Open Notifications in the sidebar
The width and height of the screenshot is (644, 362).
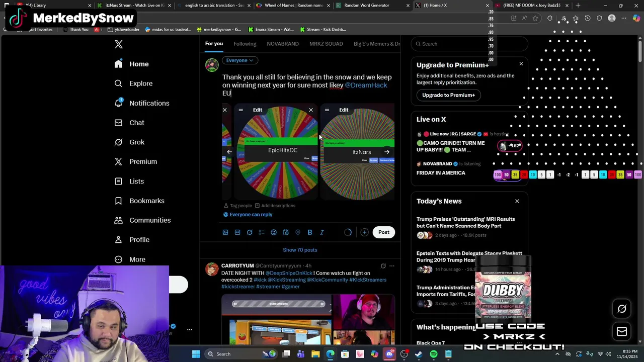(x=142, y=103)
